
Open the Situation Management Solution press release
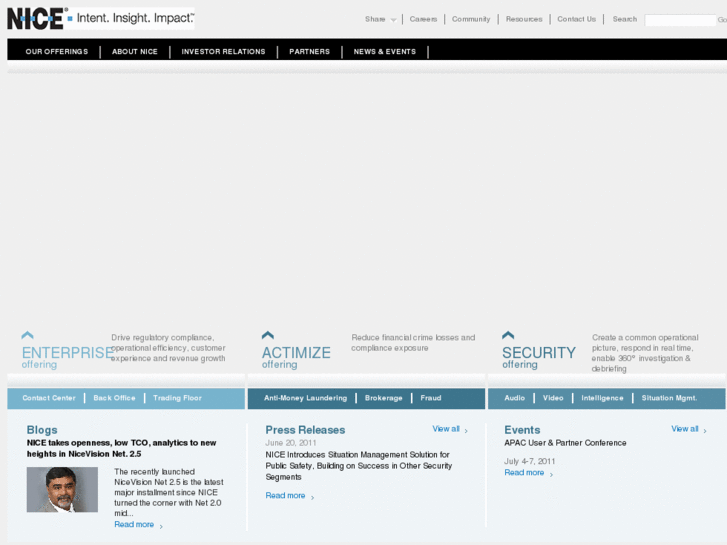(358, 466)
